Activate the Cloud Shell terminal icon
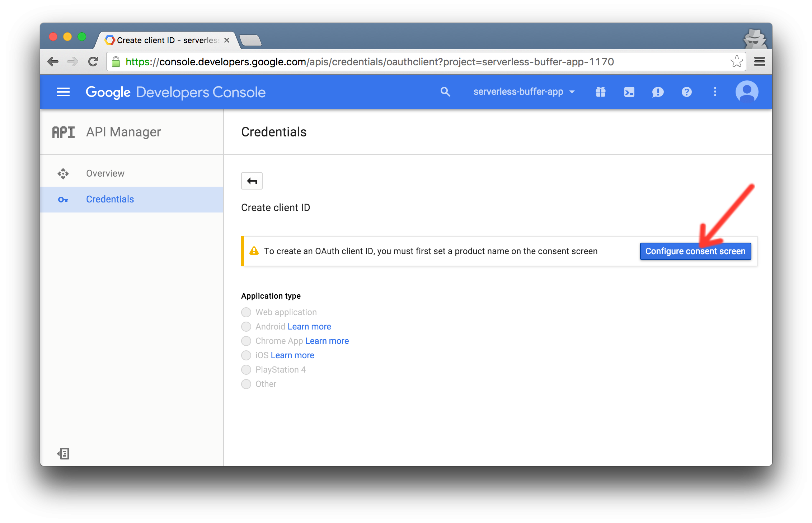This screenshot has width=812, height=523. (x=629, y=92)
